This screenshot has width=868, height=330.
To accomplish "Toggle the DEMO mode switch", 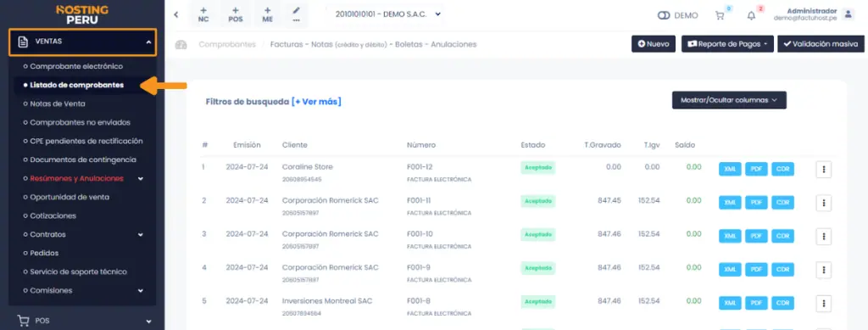I will pyautogui.click(x=664, y=15).
